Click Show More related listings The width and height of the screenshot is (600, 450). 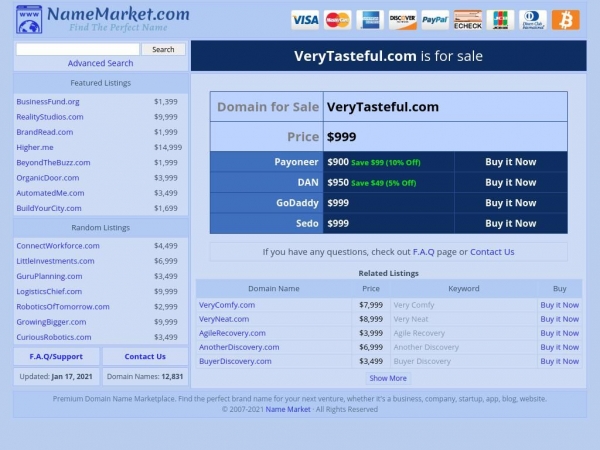click(388, 378)
